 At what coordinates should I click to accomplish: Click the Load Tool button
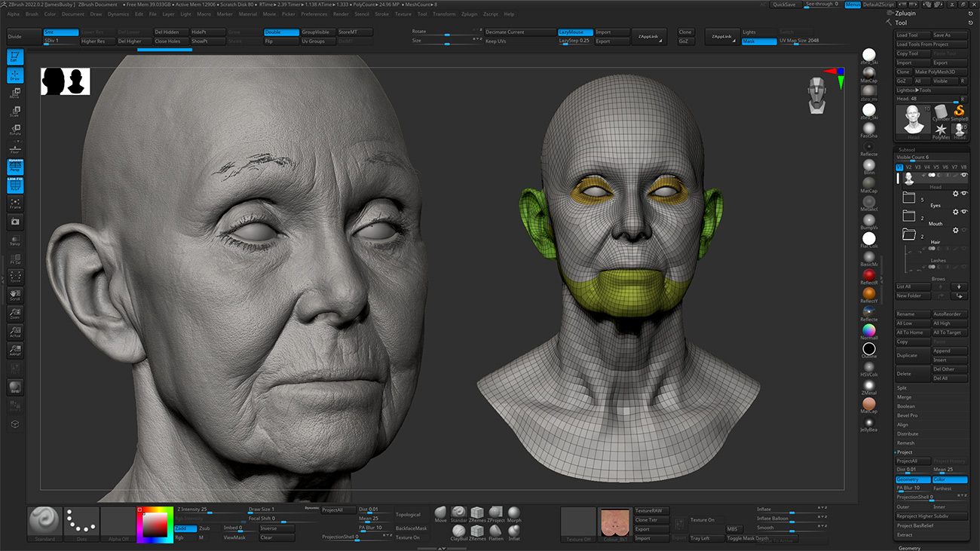[913, 35]
